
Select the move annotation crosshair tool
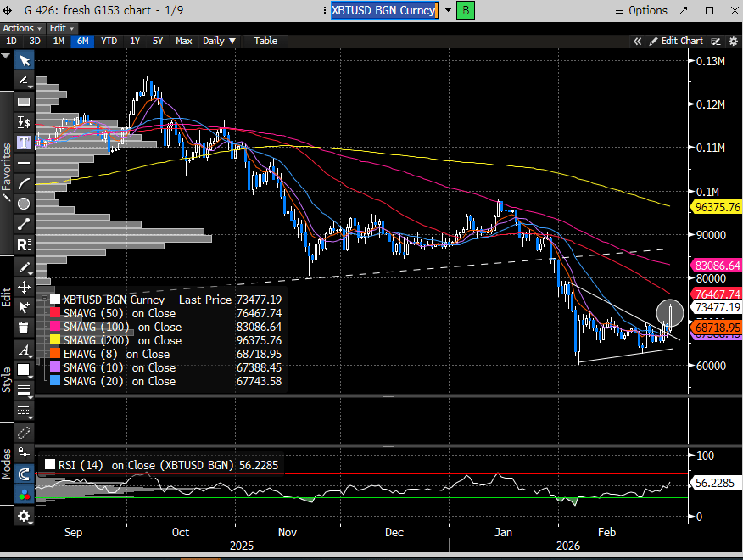point(25,288)
